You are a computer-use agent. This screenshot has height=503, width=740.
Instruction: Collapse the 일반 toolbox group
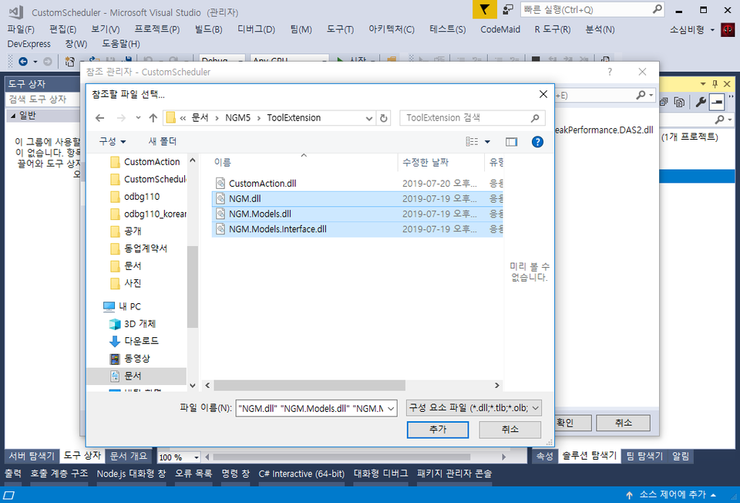[x=13, y=116]
